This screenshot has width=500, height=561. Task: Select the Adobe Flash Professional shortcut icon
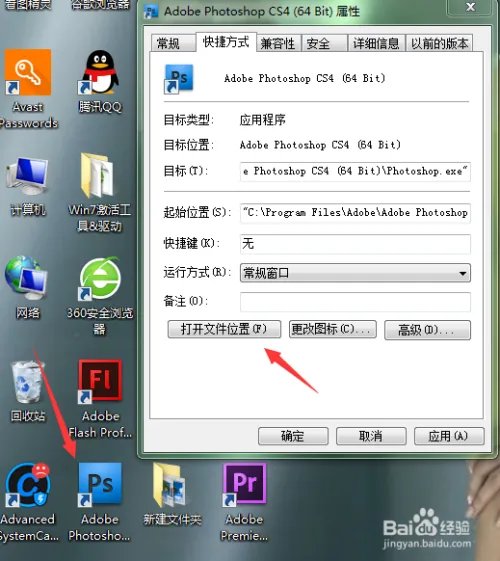[x=100, y=381]
